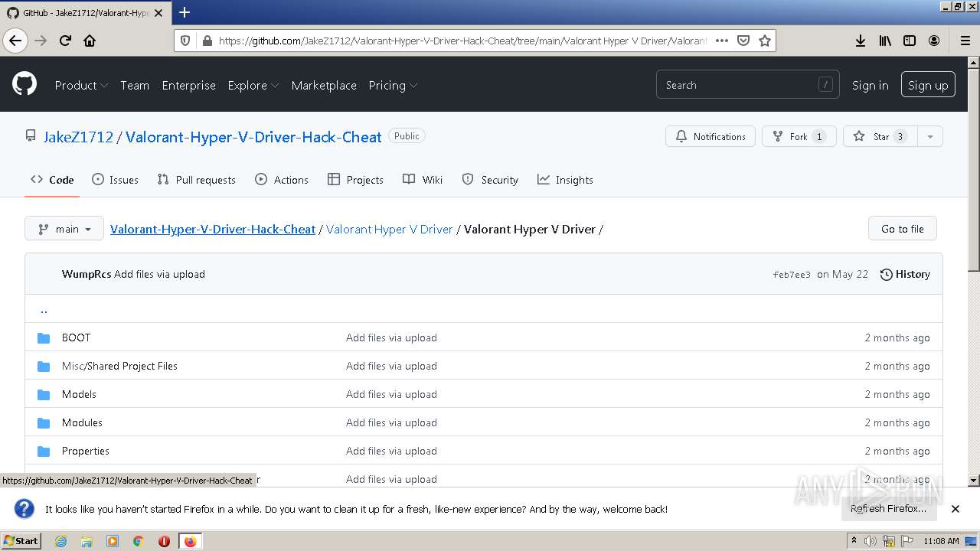Click the GitHub search field
Image resolution: width=980 pixels, height=551 pixels.
coord(747,85)
